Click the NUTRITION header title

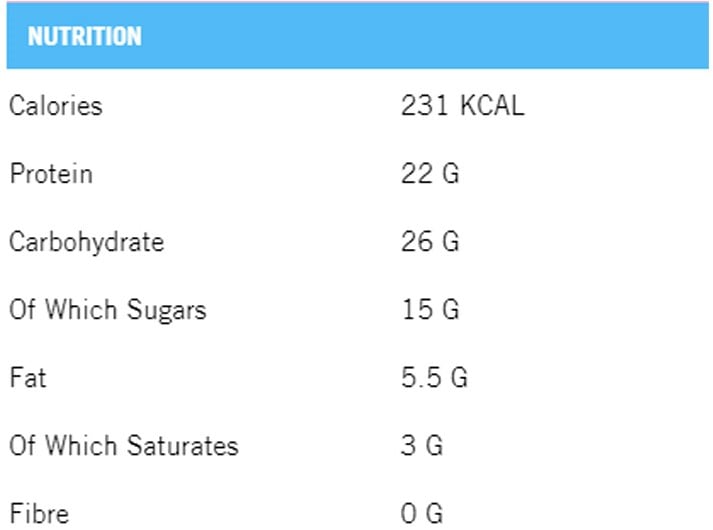(x=85, y=37)
